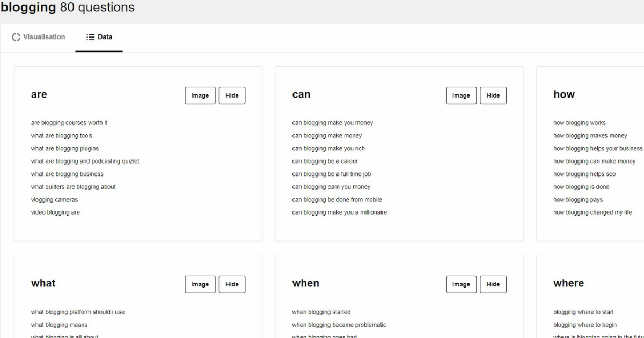Open 'how blogging helps your business'

click(598, 149)
